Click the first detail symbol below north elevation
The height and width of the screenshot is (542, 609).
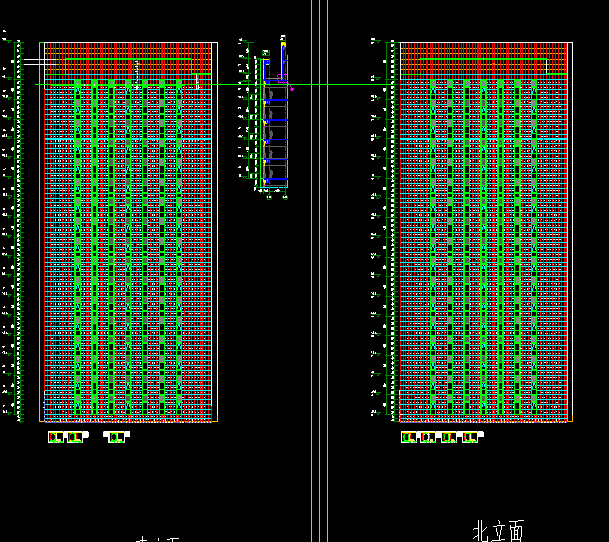(408, 437)
